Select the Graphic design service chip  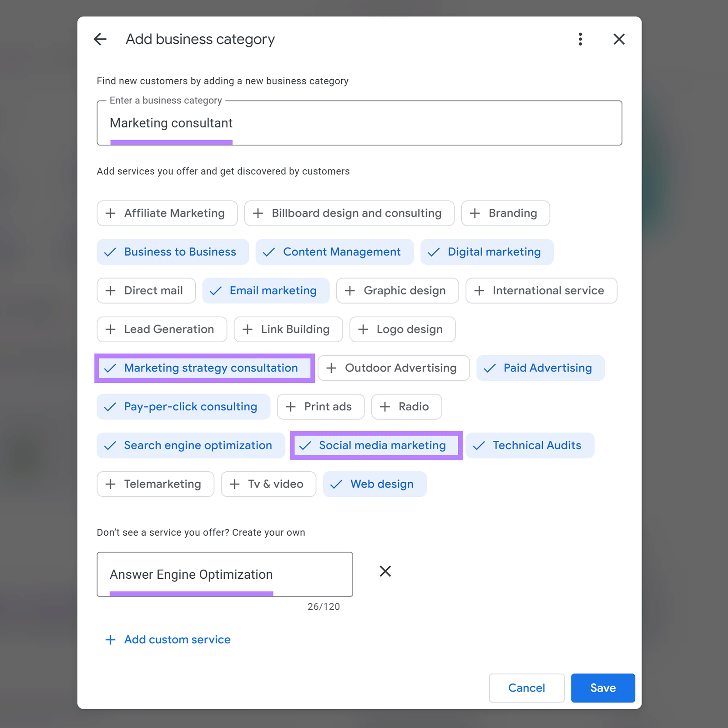(x=397, y=291)
